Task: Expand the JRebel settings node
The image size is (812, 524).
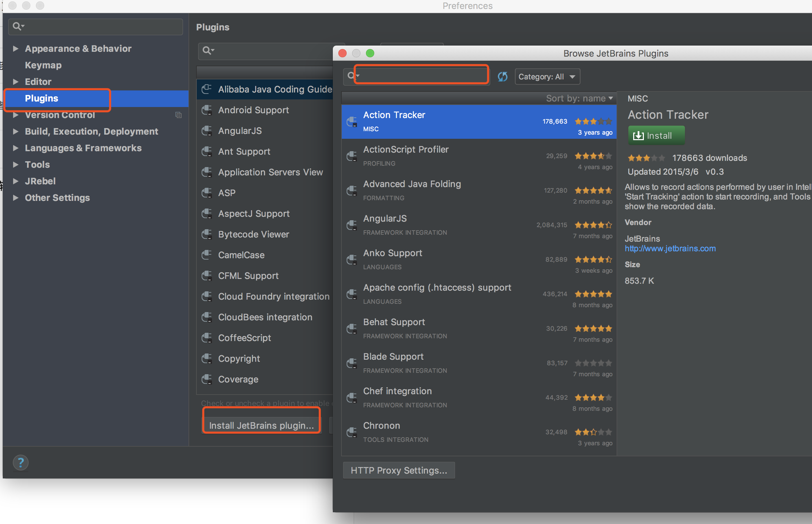Action: pos(16,181)
